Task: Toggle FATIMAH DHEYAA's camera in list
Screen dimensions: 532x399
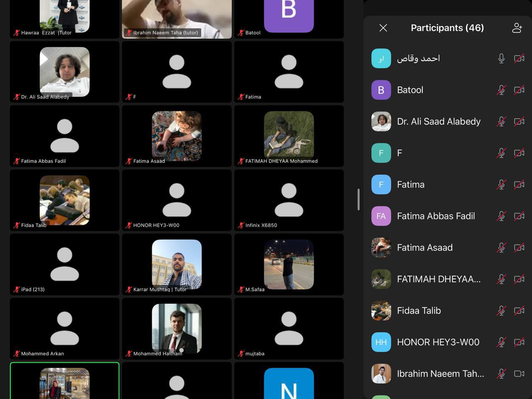Action: pyautogui.click(x=519, y=279)
